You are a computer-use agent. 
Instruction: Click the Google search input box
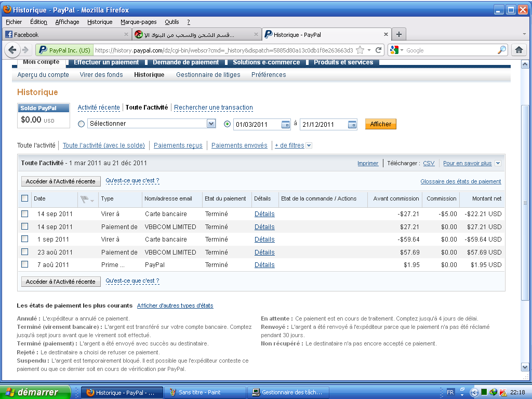[451, 50]
